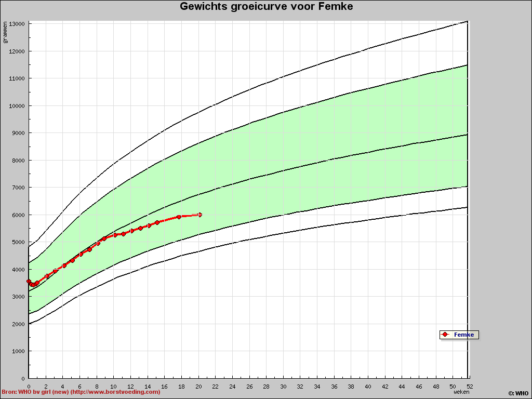Viewport: 532px width, 399px height.
Task: Click Femke's data point at week 15
Action: [x=157, y=222]
